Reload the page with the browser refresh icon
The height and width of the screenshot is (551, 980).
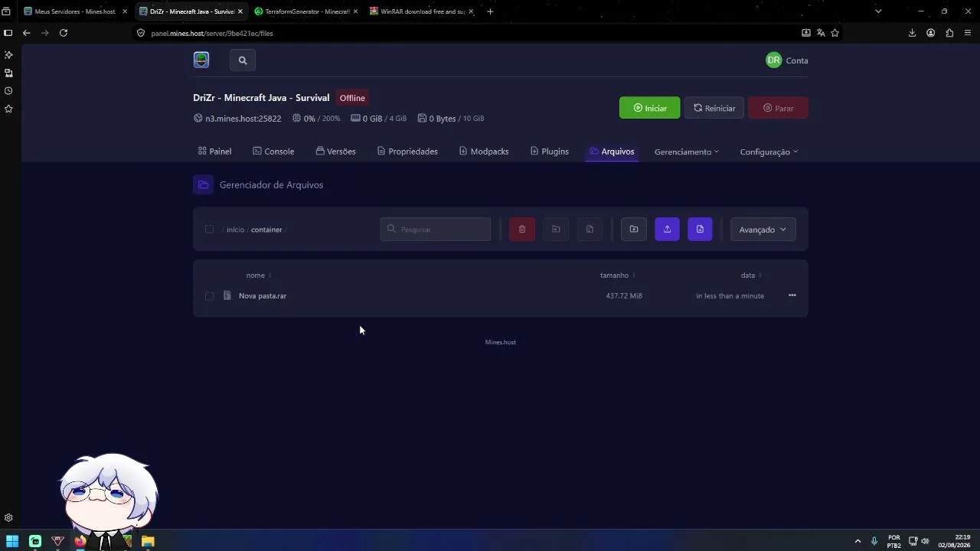point(64,33)
